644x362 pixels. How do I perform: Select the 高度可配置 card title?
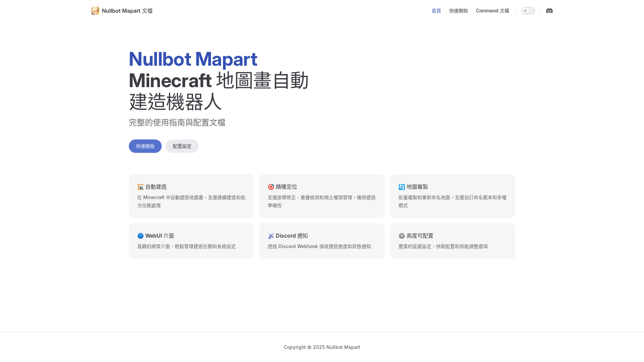click(x=420, y=236)
